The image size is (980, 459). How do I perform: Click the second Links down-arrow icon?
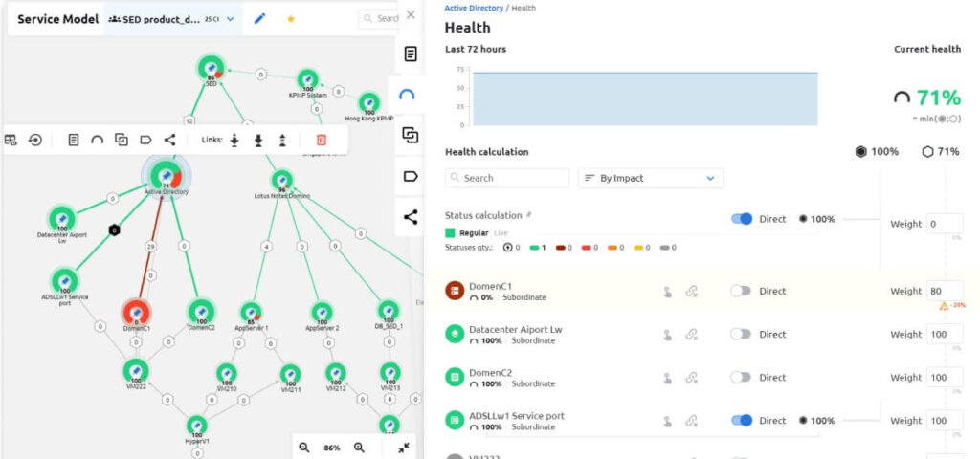258,140
